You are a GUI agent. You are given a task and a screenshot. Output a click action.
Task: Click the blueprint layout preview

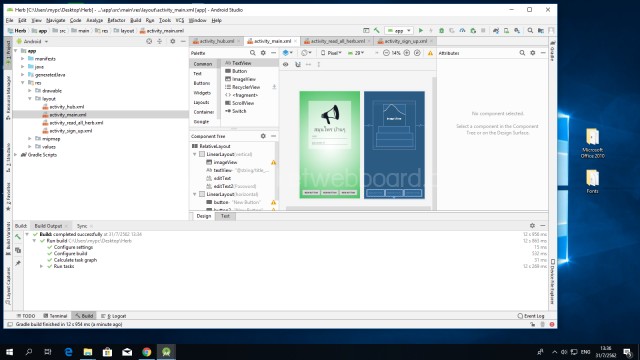point(394,145)
